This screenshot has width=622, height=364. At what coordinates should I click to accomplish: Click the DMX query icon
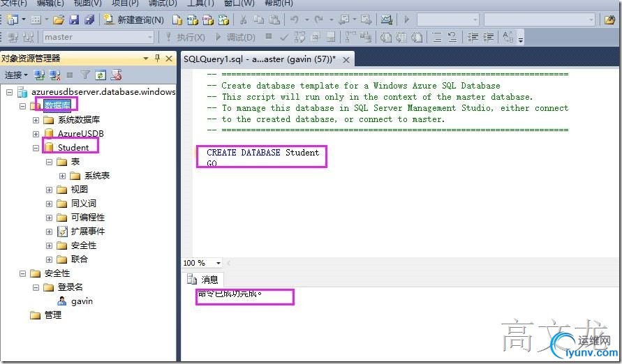click(x=208, y=20)
